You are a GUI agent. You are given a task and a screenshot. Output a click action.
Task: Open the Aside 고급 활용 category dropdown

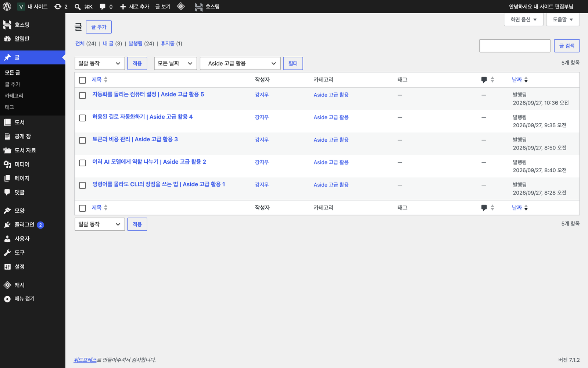pyautogui.click(x=240, y=63)
